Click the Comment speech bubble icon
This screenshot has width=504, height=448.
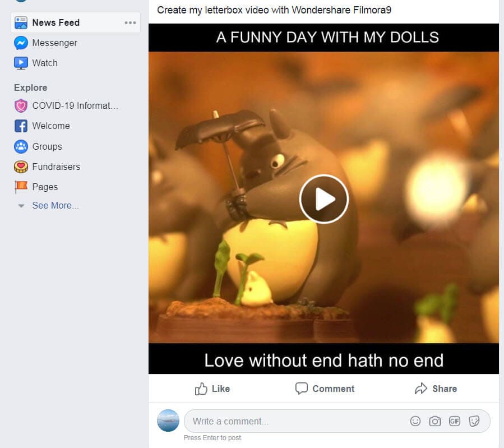[302, 389]
